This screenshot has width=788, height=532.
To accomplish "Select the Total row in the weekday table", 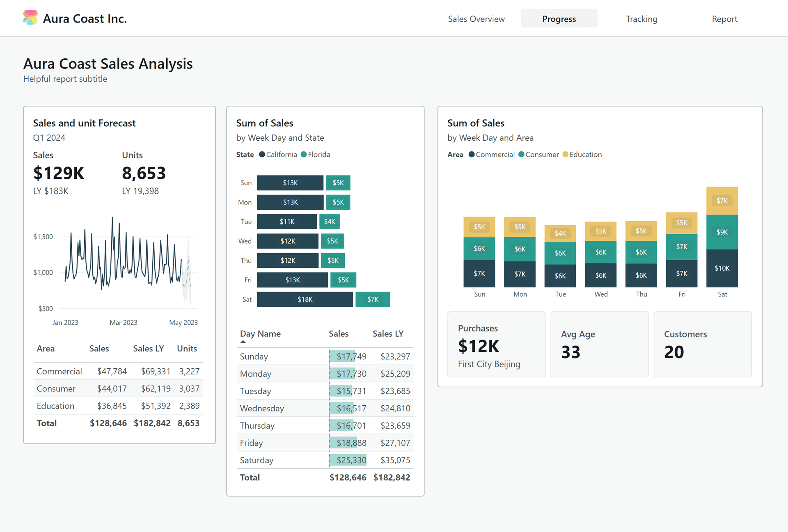I will point(325,477).
